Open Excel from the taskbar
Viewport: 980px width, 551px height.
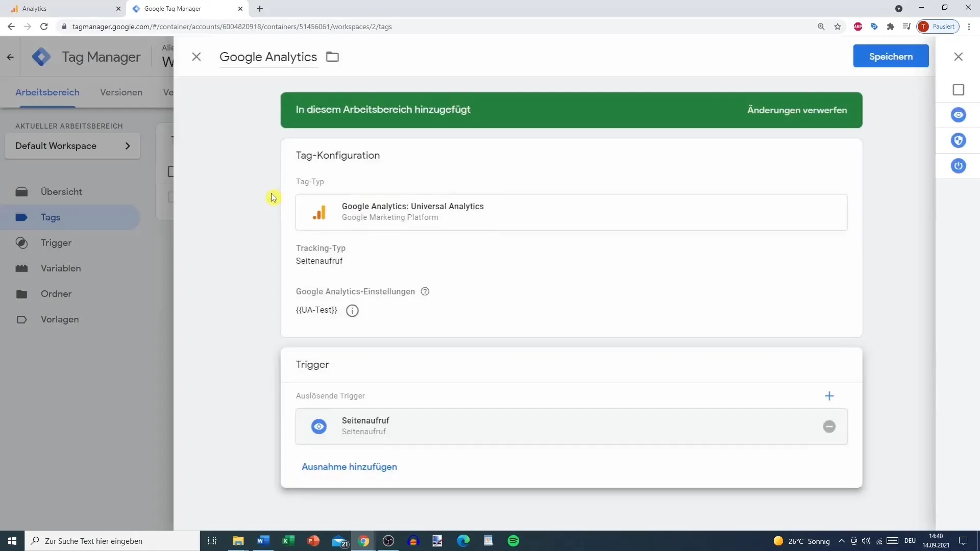288,541
